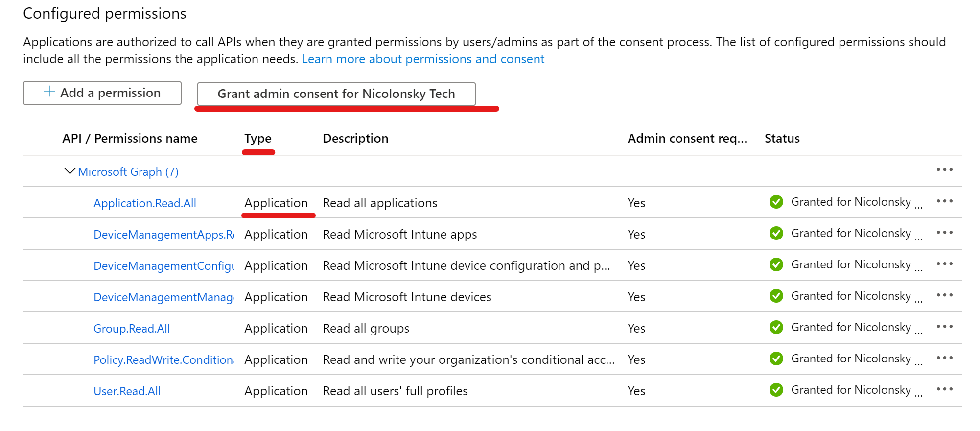Image resolution: width=980 pixels, height=431 pixels.
Task: Click the Status column header
Action: (x=782, y=139)
